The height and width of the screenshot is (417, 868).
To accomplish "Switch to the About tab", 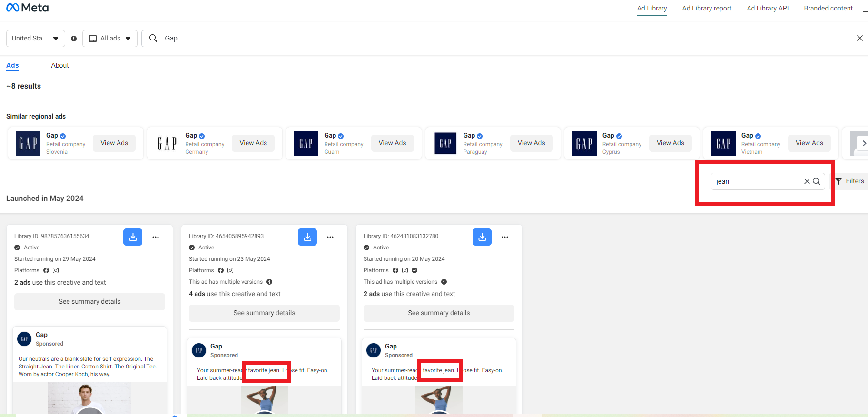I will pyautogui.click(x=60, y=66).
